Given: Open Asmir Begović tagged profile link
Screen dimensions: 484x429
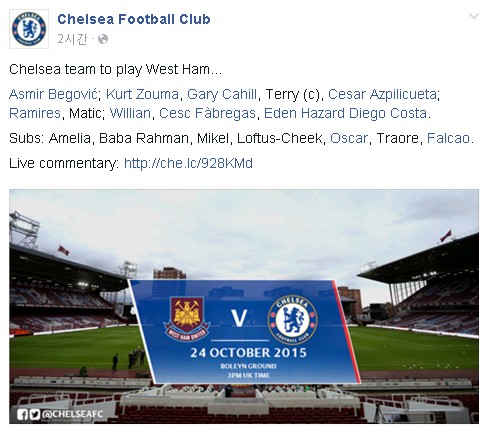Looking at the screenshot, I should point(53,94).
